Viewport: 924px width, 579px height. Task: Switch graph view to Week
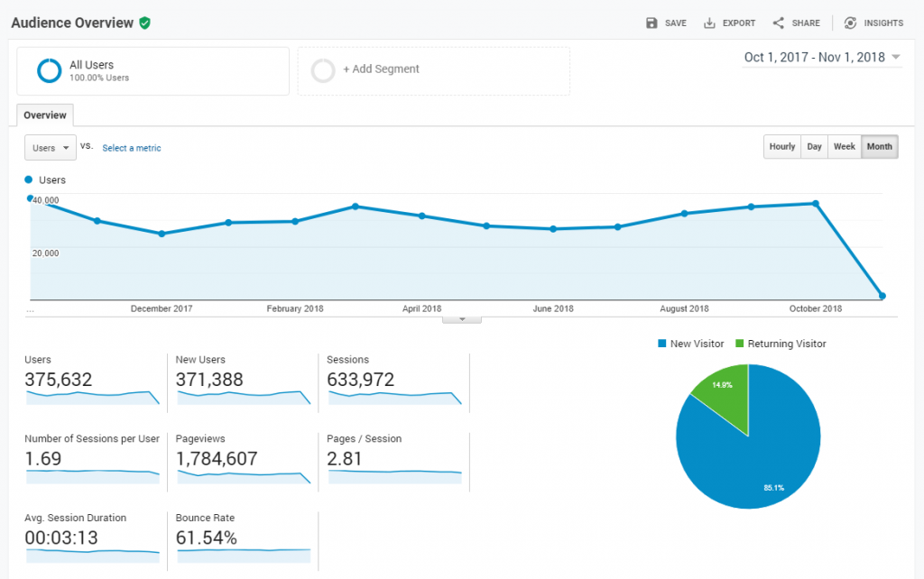845,146
